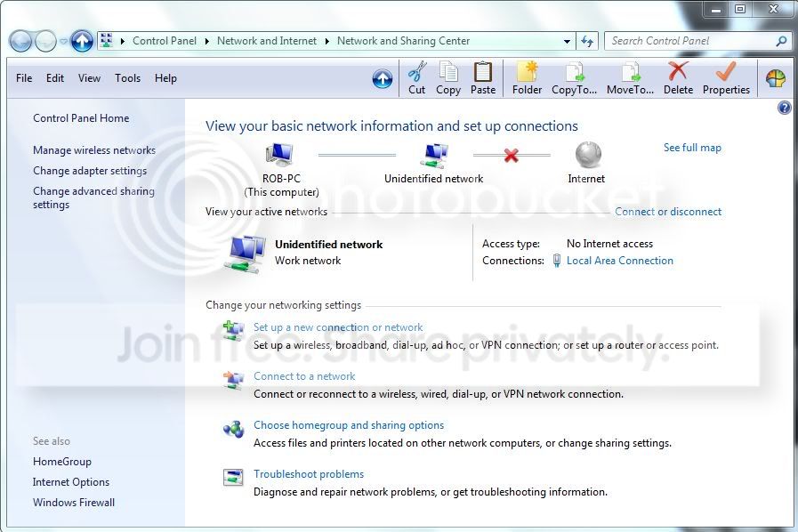Click Connect or disconnect link
This screenshot has width=798, height=532.
tap(668, 212)
